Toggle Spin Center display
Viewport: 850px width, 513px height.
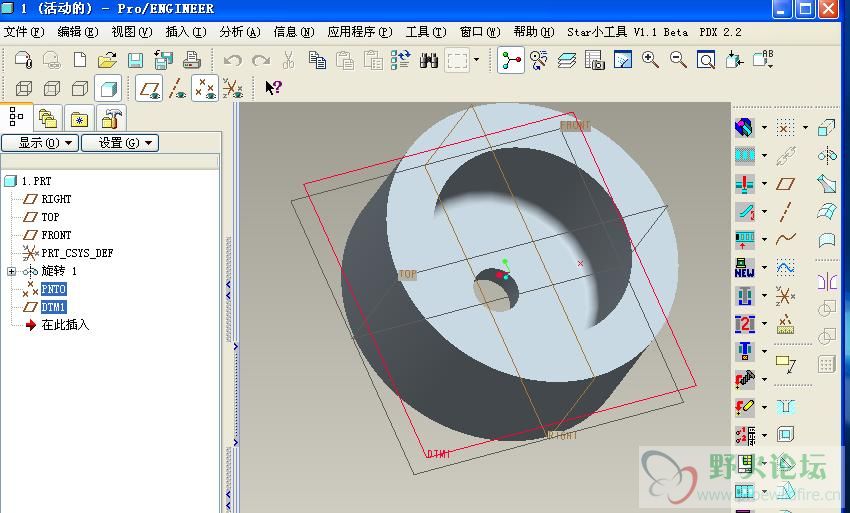pos(511,60)
